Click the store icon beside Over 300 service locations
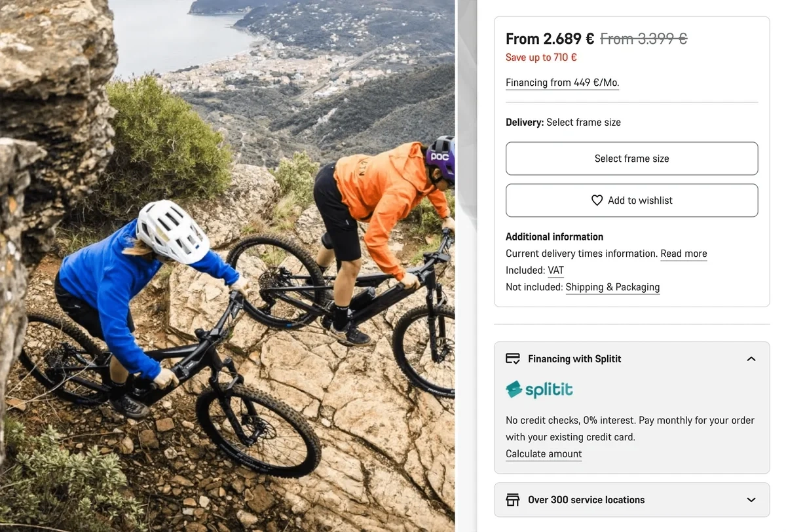The image size is (786, 532). coord(513,500)
